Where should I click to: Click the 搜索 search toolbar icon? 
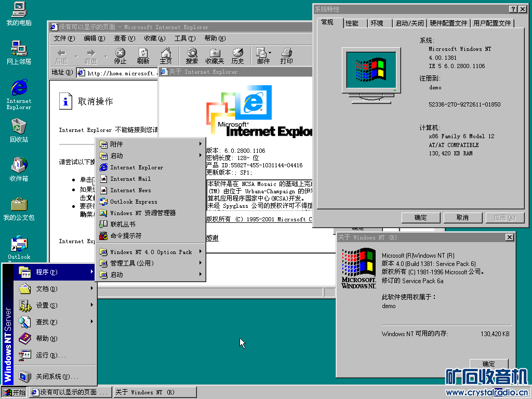pyautogui.click(x=192, y=56)
